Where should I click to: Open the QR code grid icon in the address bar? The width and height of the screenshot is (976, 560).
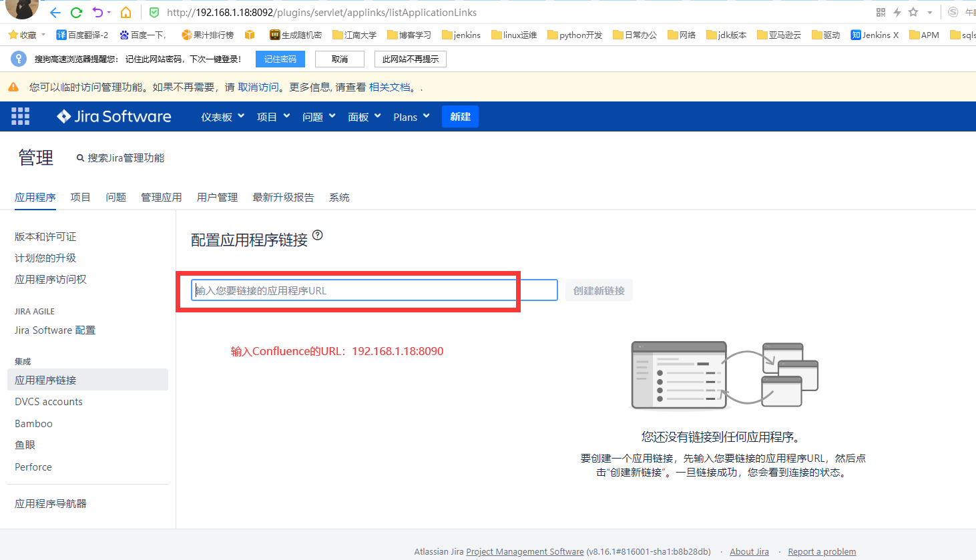tap(881, 12)
